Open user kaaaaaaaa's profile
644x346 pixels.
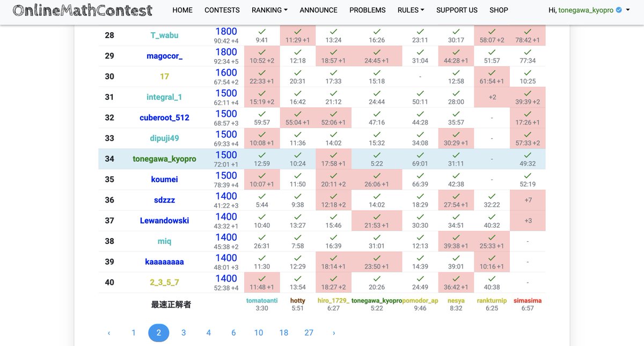click(x=164, y=262)
